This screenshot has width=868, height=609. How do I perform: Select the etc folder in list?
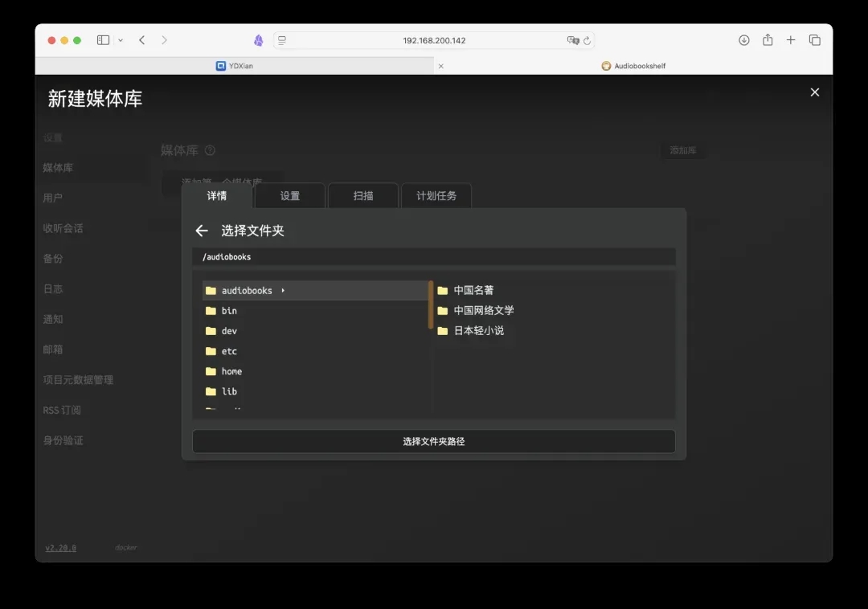(229, 351)
